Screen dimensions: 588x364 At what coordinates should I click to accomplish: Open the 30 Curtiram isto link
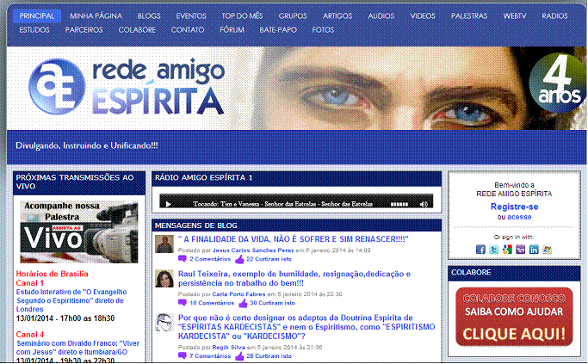[273, 303]
